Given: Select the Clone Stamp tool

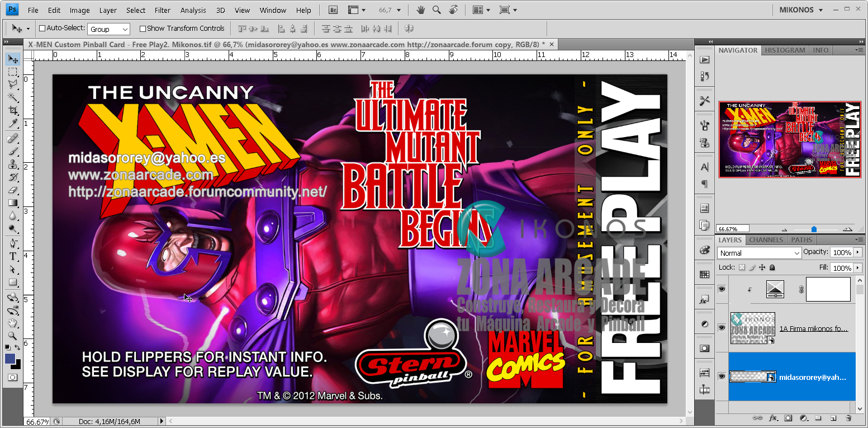Looking at the screenshot, I should (x=13, y=164).
